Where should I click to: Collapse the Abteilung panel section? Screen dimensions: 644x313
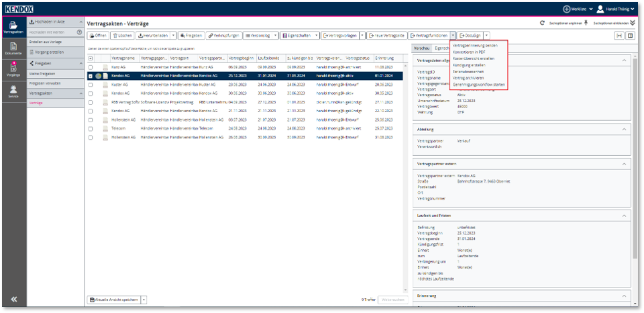pos(625,129)
